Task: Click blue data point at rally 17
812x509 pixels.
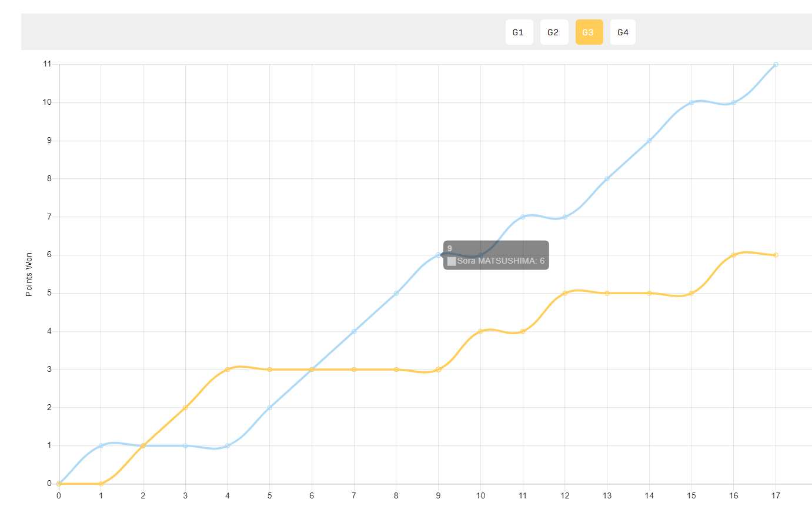Action: click(x=776, y=64)
